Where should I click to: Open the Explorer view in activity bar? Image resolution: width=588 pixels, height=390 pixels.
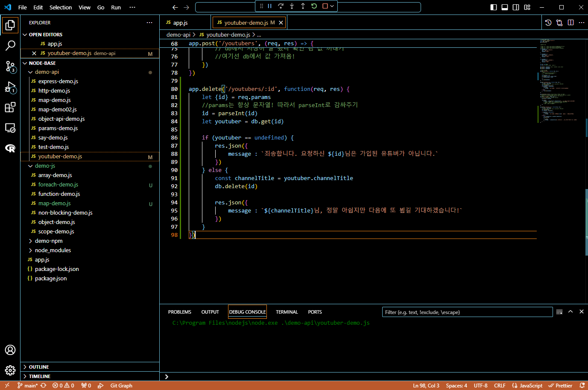(10, 25)
